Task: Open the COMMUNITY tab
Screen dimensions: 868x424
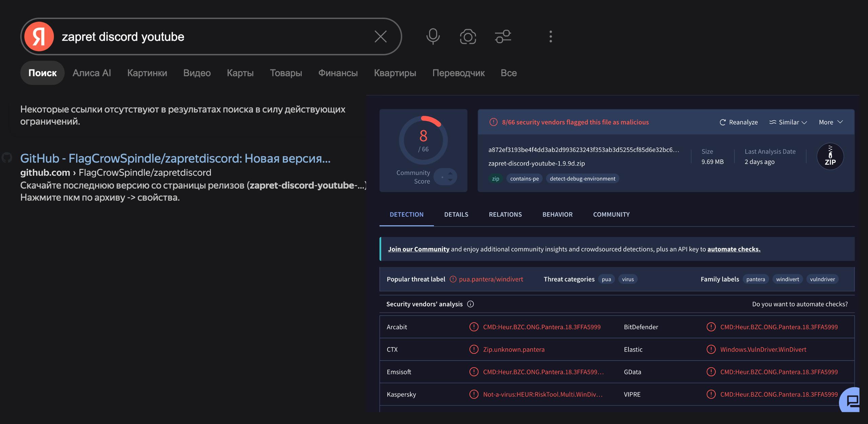Action: coord(611,215)
